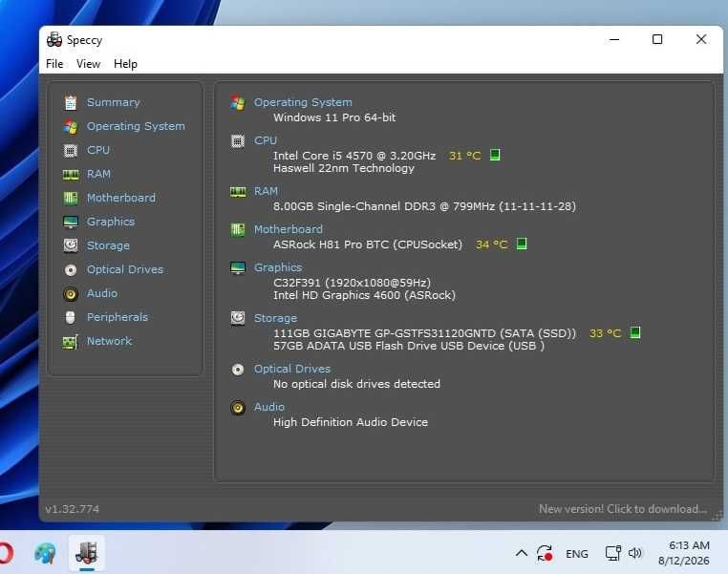Image resolution: width=728 pixels, height=574 pixels.
Task: Open the RAM section in sidebar
Action: [98, 174]
